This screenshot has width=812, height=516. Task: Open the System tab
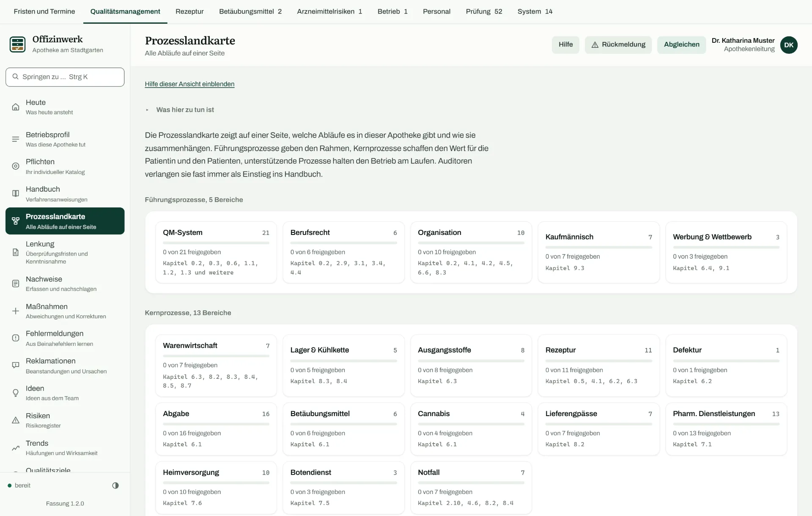(x=535, y=11)
